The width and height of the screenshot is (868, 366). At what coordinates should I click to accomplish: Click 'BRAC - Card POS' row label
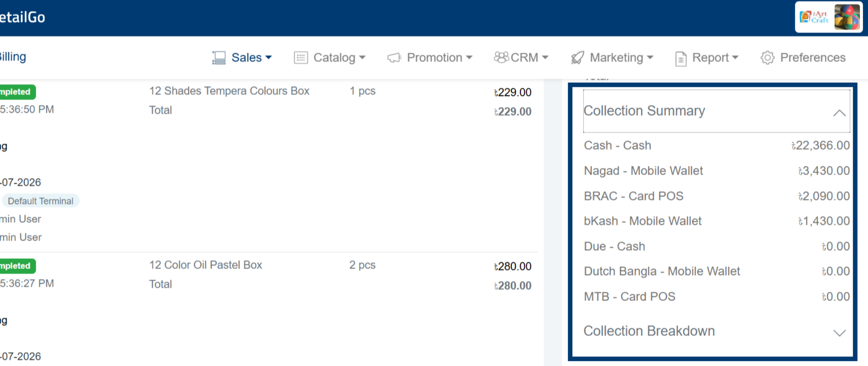click(x=633, y=196)
